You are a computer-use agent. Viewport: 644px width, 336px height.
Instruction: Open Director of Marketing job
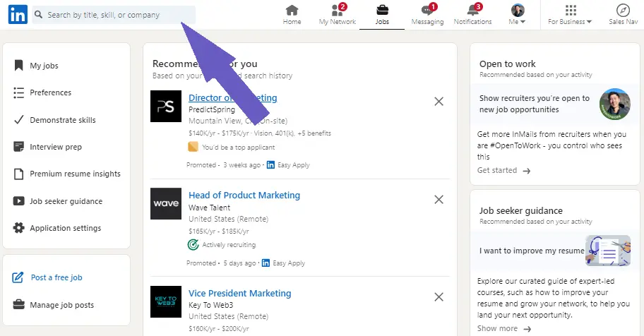(x=232, y=97)
